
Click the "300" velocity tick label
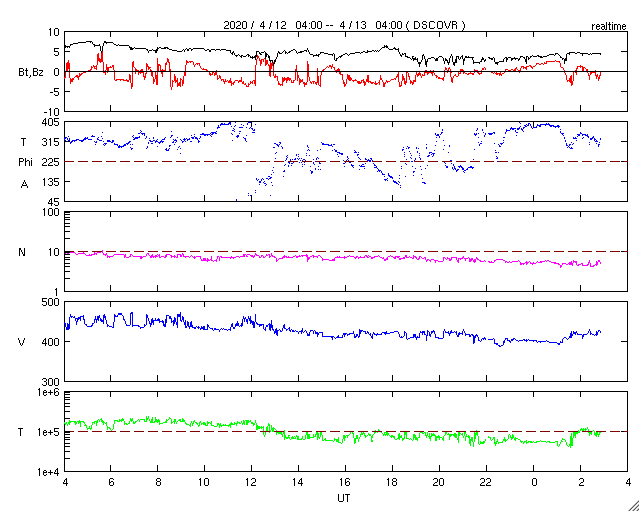[52, 381]
